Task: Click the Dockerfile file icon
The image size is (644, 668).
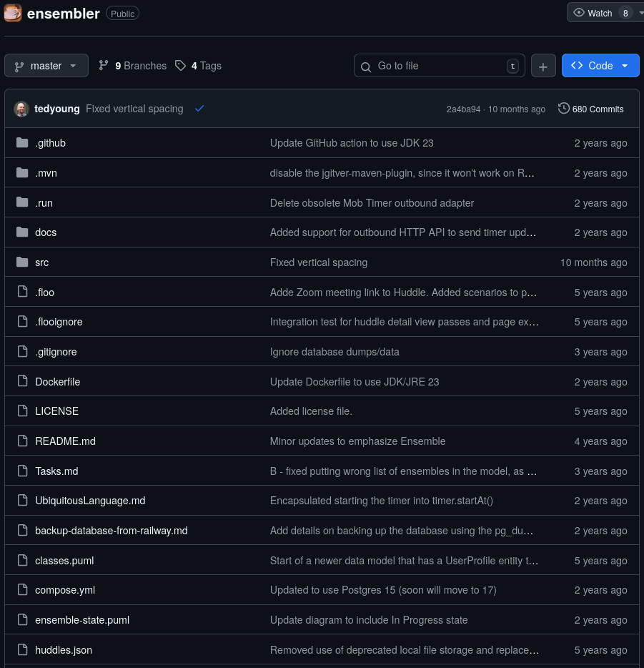Action: (x=22, y=382)
